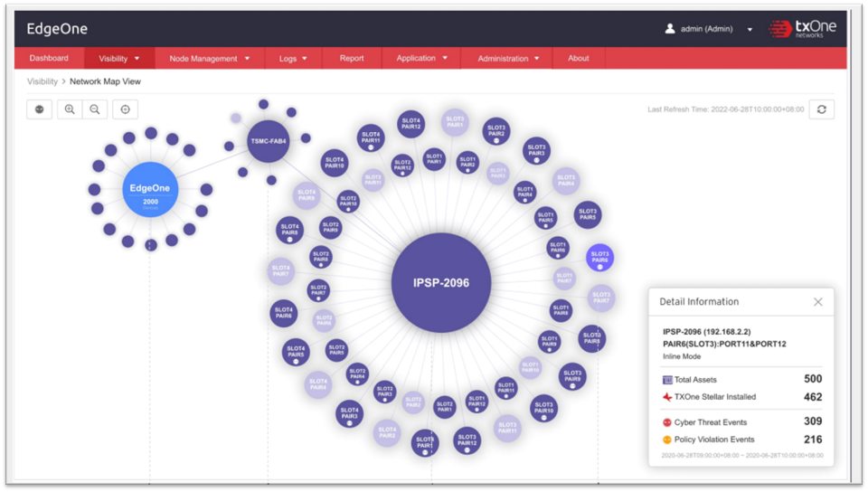
Task: Select the faded SLOT3 PAIR4 node
Action: pos(566,180)
